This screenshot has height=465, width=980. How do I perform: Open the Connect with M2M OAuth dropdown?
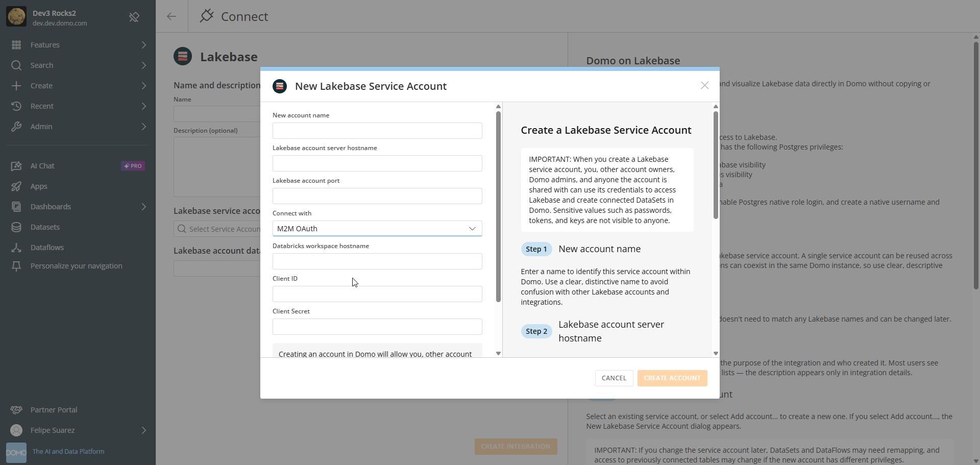pos(377,228)
